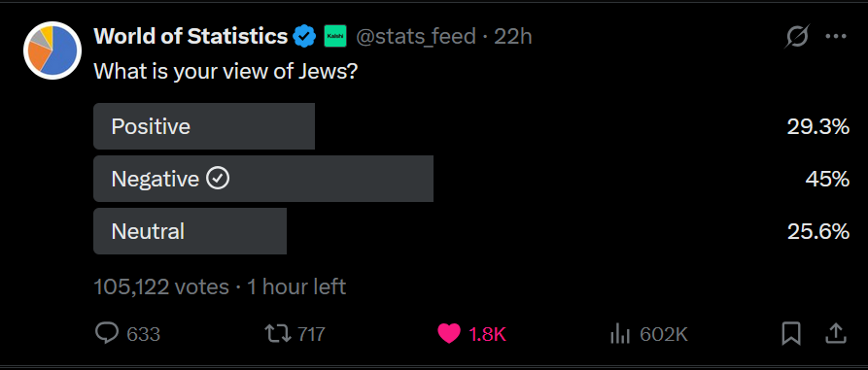The height and width of the screenshot is (370, 868).
Task: Open the reply comment icon
Action: (107, 333)
